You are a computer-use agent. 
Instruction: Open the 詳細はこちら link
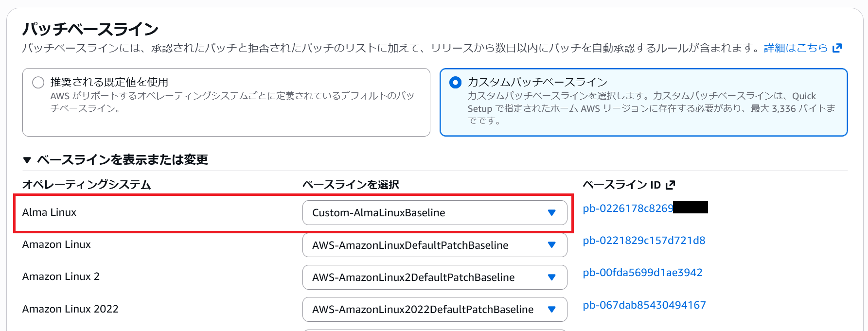[796, 48]
